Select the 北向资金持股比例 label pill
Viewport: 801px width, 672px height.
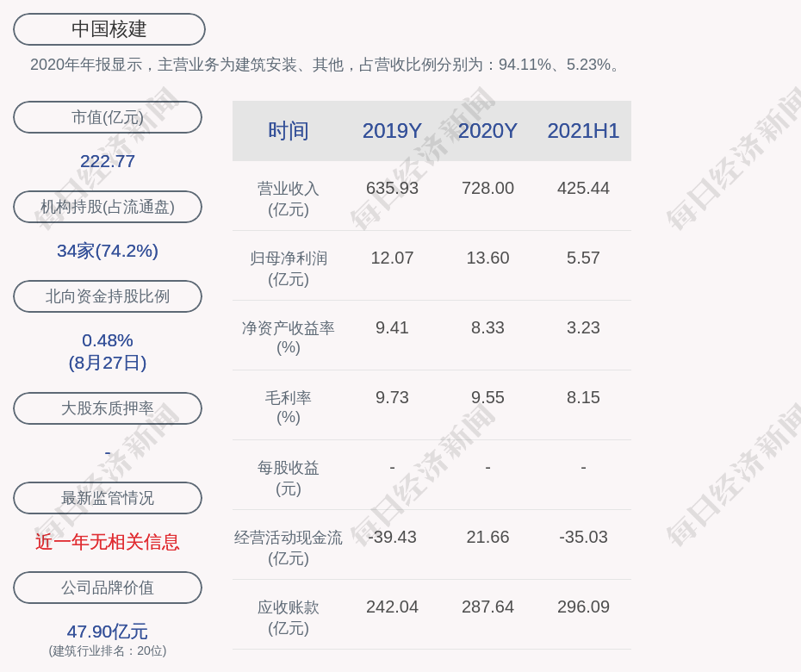click(x=108, y=296)
